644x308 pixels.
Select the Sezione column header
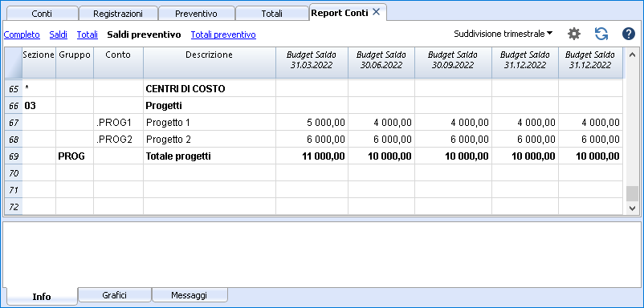tap(39, 63)
